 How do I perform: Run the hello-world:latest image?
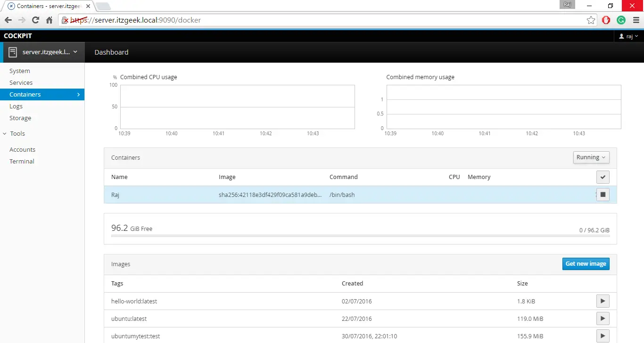click(603, 301)
